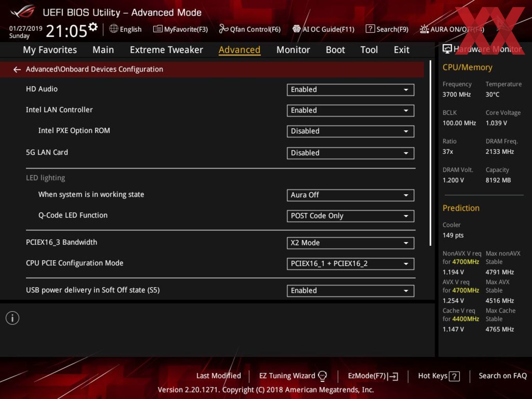Image resolution: width=532 pixels, height=399 pixels.
Task: Expand Q-Code LED Function dropdown
Action: click(x=350, y=216)
